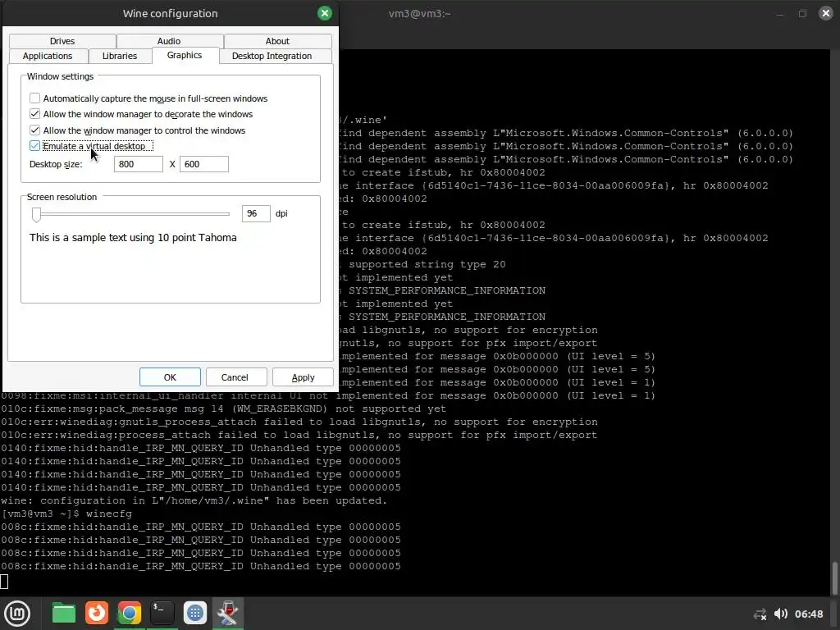Click the screen resolution slider handle

pos(36,214)
